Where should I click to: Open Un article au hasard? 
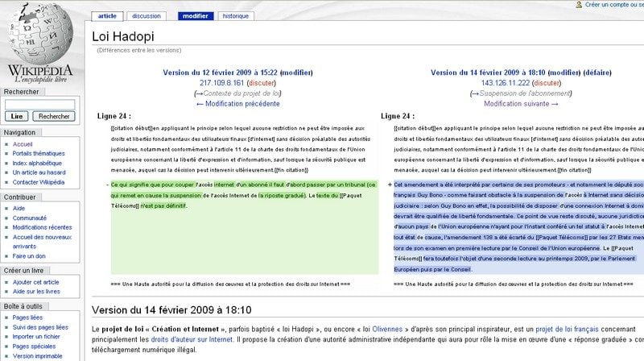coord(39,172)
